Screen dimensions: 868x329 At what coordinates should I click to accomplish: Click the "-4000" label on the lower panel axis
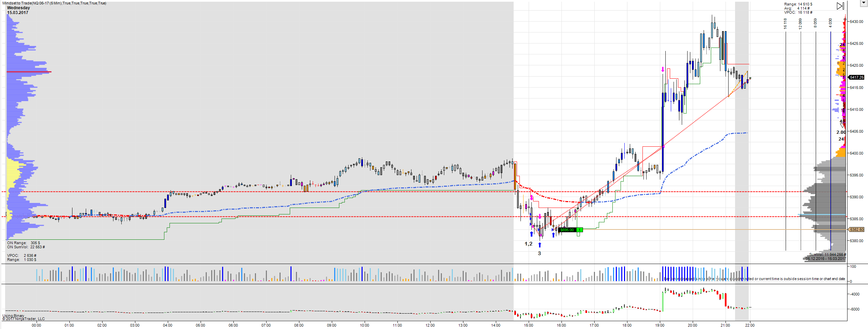855,294
